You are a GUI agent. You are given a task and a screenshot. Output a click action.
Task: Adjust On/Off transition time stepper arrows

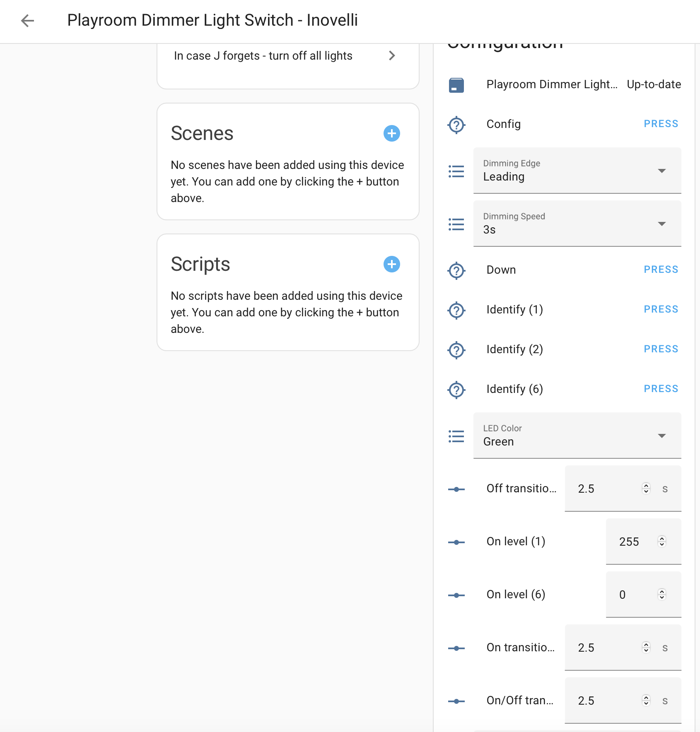[646, 701]
